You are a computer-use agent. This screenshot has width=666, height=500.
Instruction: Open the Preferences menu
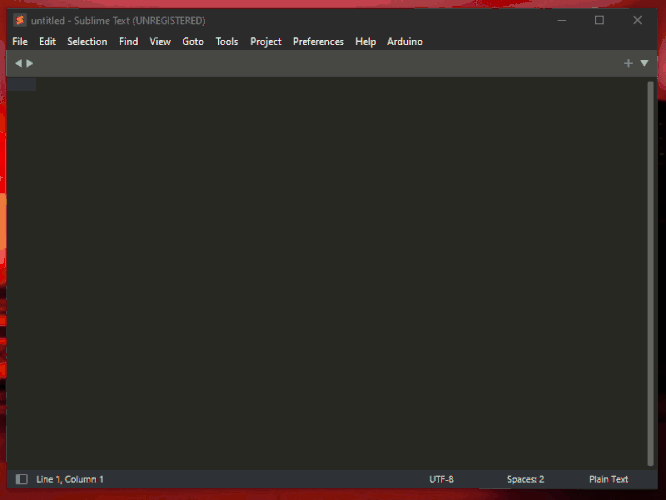318,42
